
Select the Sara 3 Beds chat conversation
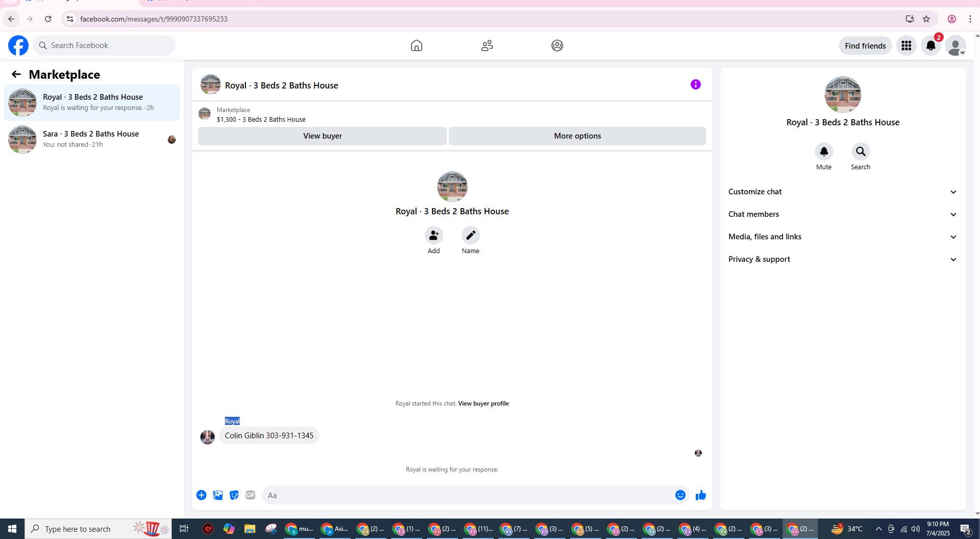(x=92, y=139)
